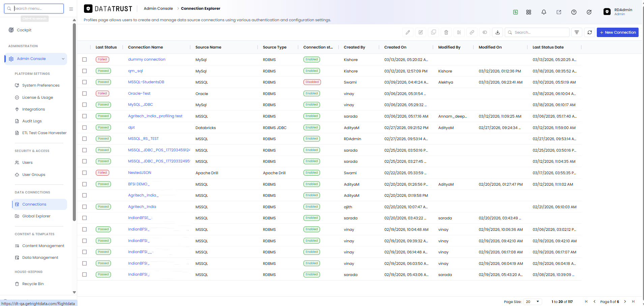Click the open-in-new-window icon in header
644x306 pixels.
pos(559,12)
